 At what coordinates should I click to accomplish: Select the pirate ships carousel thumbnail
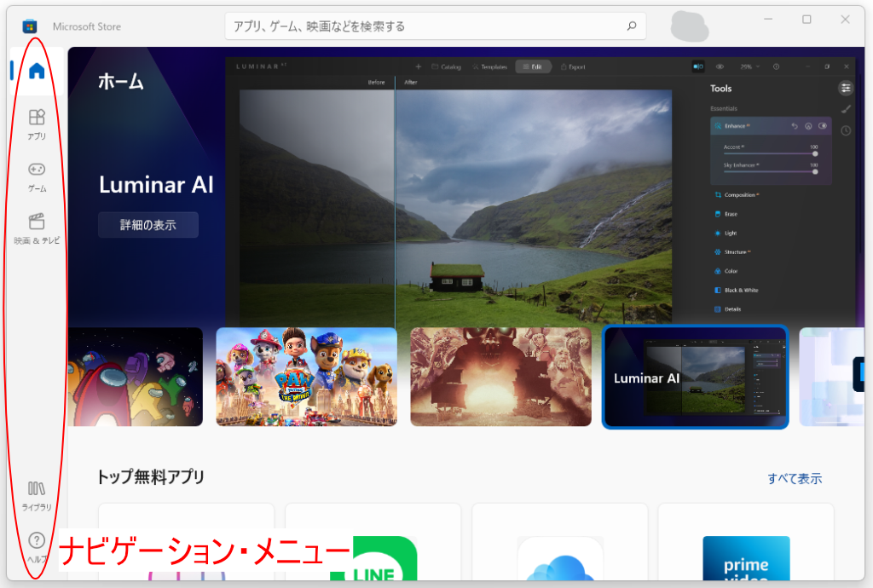pos(500,377)
